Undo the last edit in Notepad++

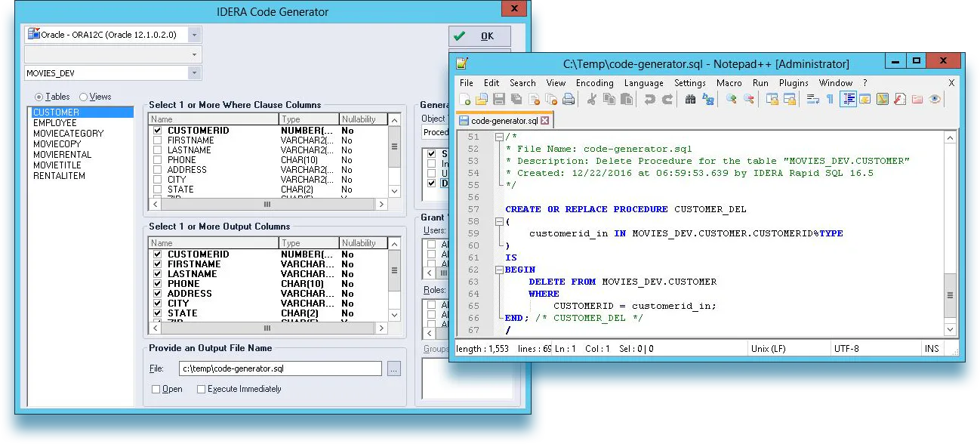click(649, 99)
